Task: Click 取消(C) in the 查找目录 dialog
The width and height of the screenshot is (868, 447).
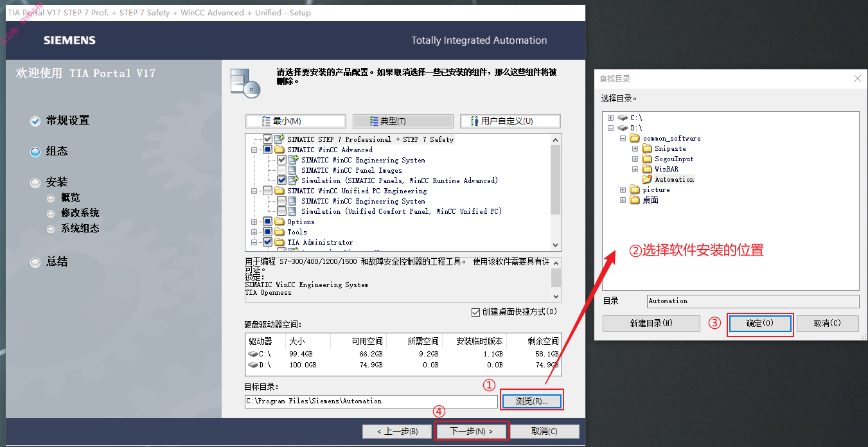Action: (827, 323)
